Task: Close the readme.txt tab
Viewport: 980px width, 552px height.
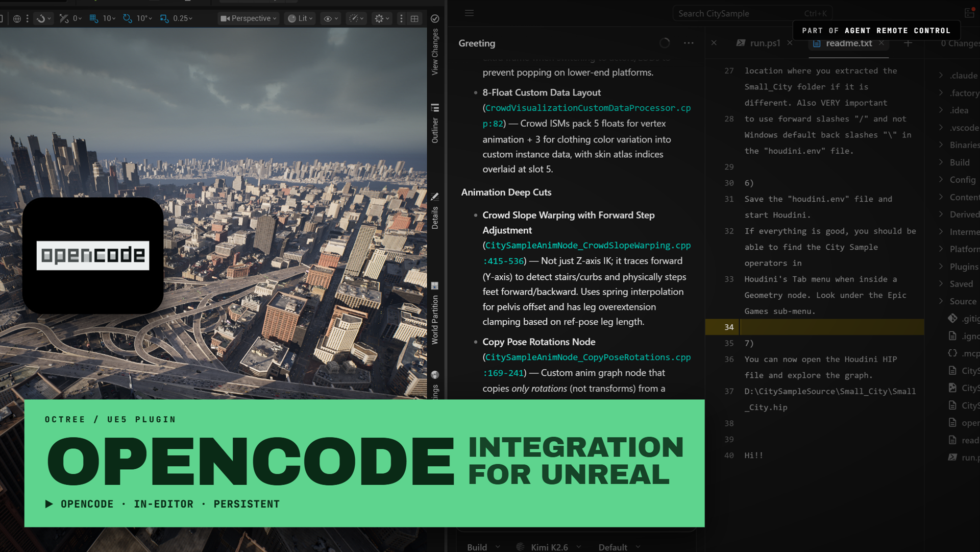Action: (x=881, y=43)
